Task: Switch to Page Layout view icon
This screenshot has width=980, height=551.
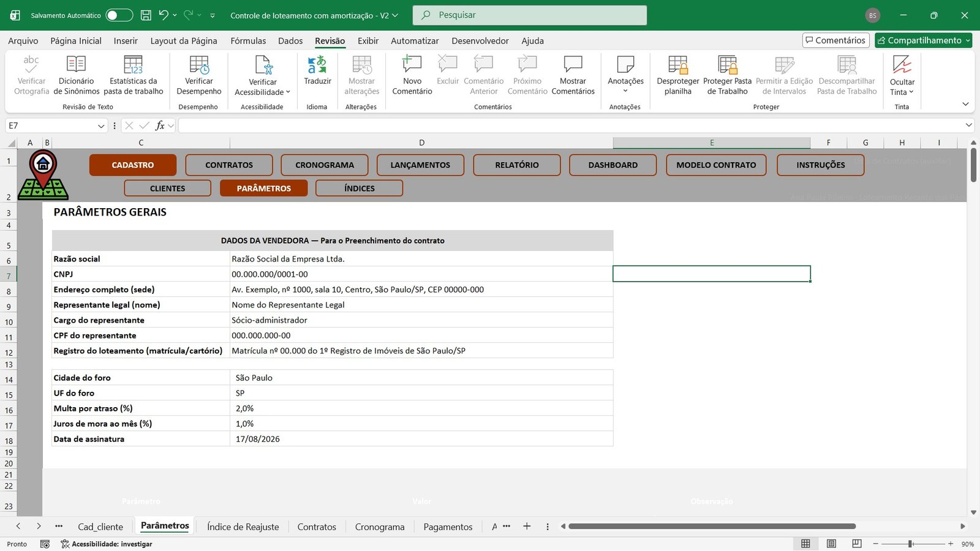Action: pyautogui.click(x=831, y=544)
